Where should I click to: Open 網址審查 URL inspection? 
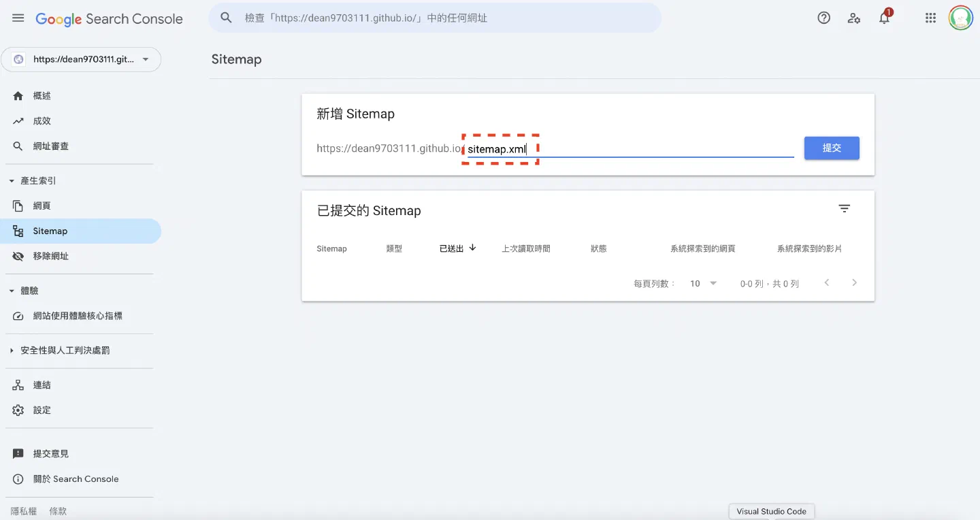tap(80, 146)
